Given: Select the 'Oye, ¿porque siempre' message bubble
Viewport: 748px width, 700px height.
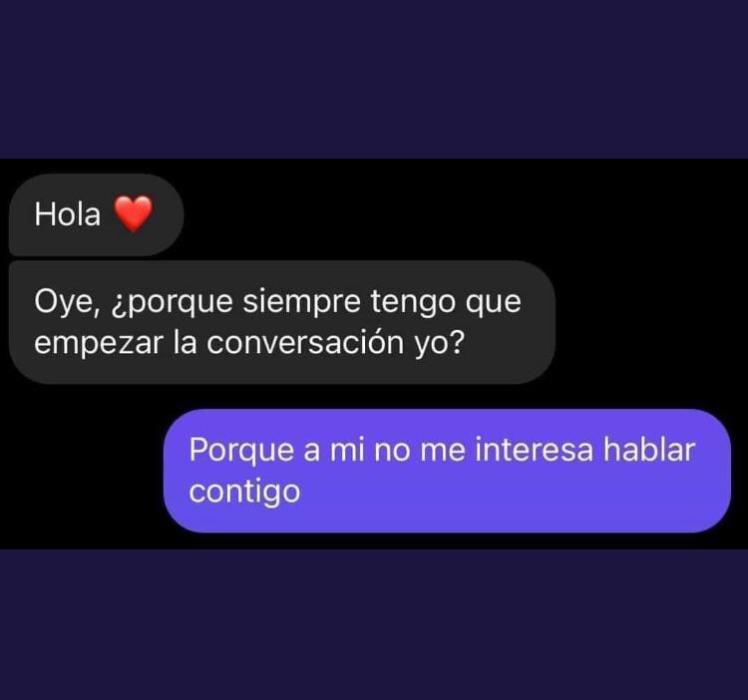Looking at the screenshot, I should click(282, 322).
